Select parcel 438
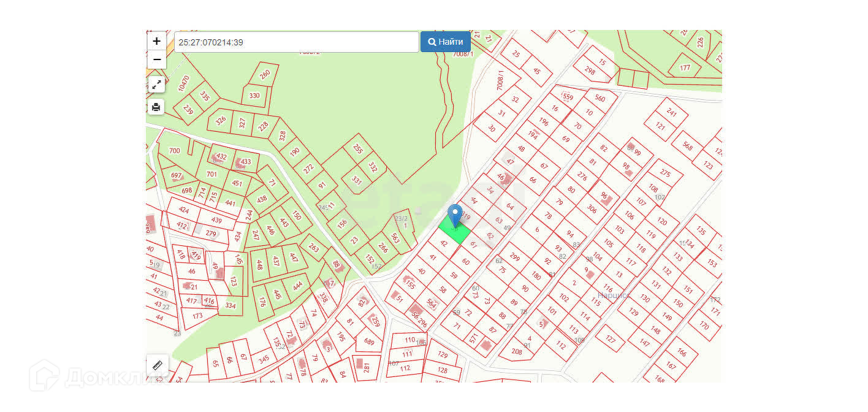 point(262,199)
